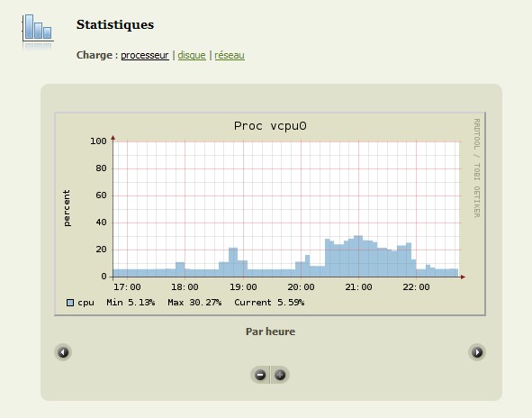Image resolution: width=532 pixels, height=418 pixels.
Task: Open the réseau load link
Action: [x=230, y=55]
